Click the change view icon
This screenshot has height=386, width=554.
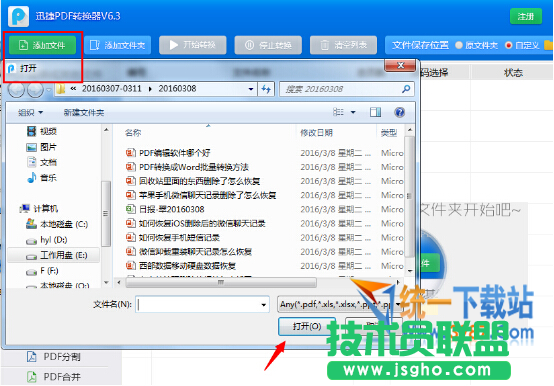point(338,112)
